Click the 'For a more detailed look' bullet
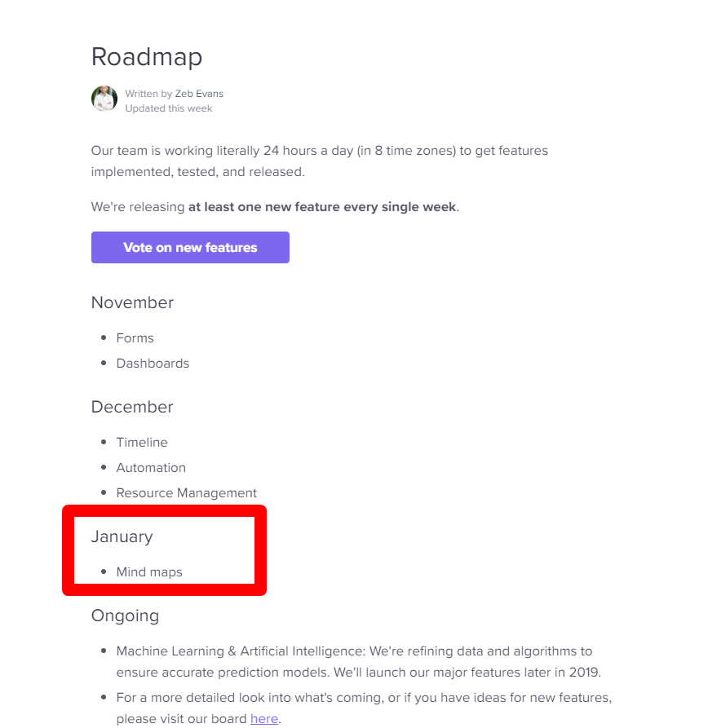Image resolution: width=708 pixels, height=728 pixels. tap(365, 708)
